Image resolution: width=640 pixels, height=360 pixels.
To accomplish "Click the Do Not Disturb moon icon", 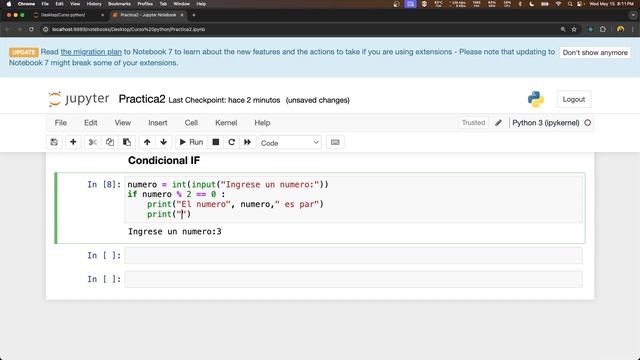I will click(531, 4).
